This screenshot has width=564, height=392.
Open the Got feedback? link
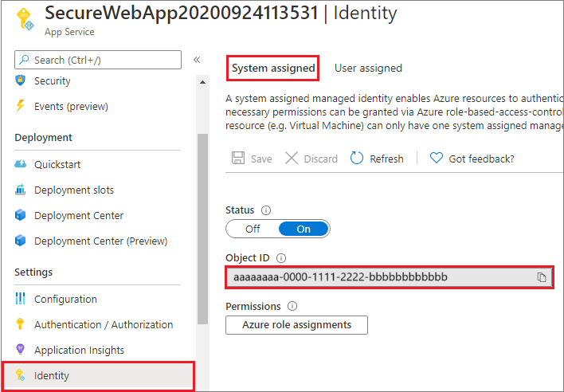[481, 159]
